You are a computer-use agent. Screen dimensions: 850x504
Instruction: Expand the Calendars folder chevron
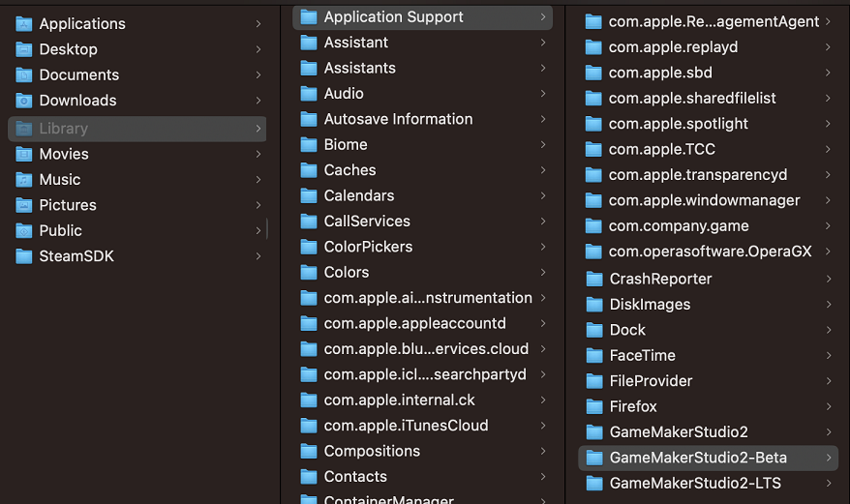coord(543,195)
